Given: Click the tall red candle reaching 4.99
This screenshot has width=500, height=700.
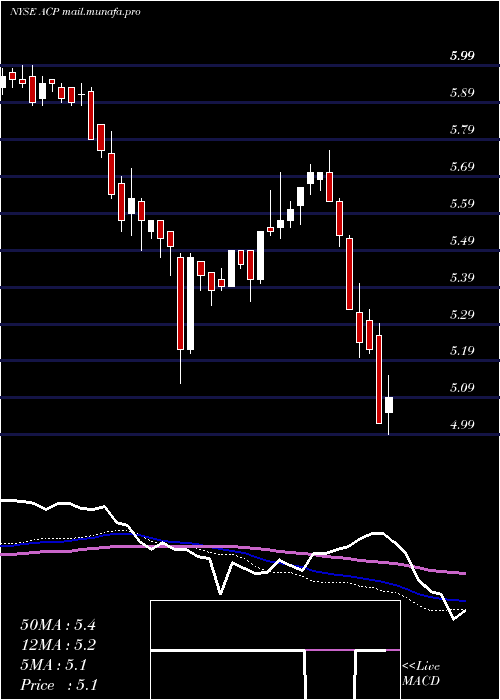Looking at the screenshot, I should [379, 379].
